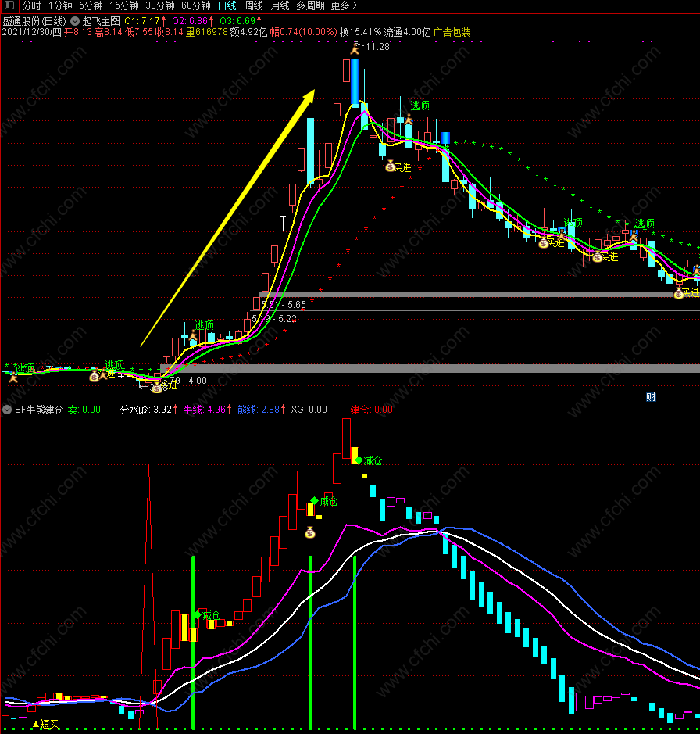Click the 逃顶 signal label right of the peak
Image resolution: width=700 pixels, height=734 pixels.
point(420,106)
